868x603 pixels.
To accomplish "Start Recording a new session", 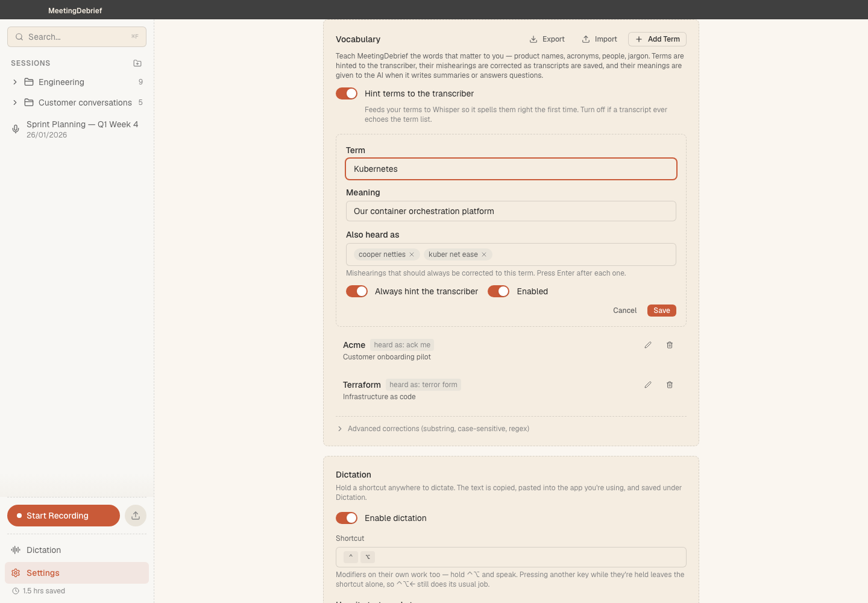I will click(63, 516).
